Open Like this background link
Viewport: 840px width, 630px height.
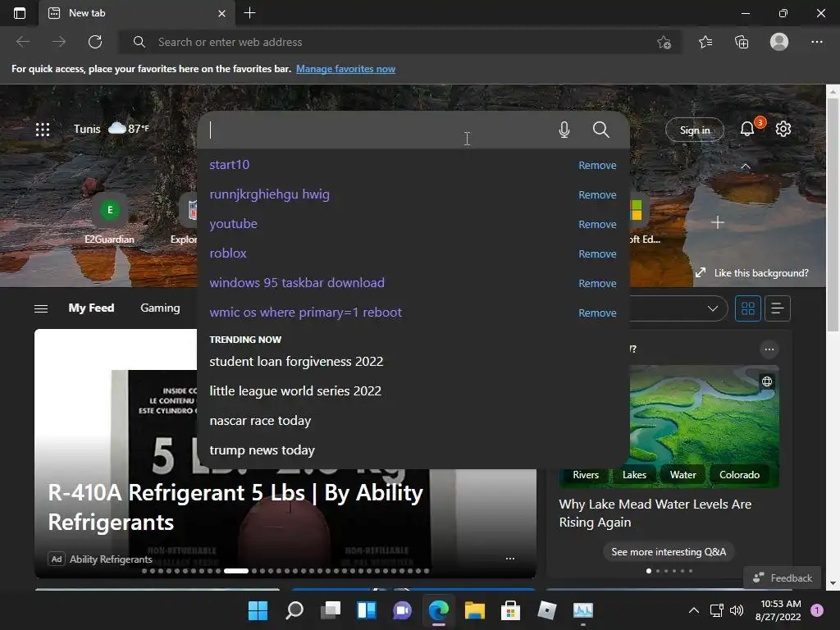click(752, 272)
